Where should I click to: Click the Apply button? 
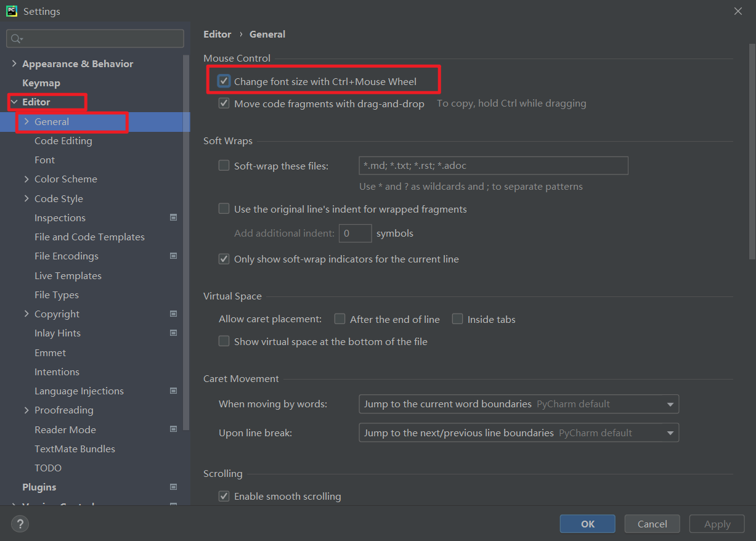(x=717, y=524)
